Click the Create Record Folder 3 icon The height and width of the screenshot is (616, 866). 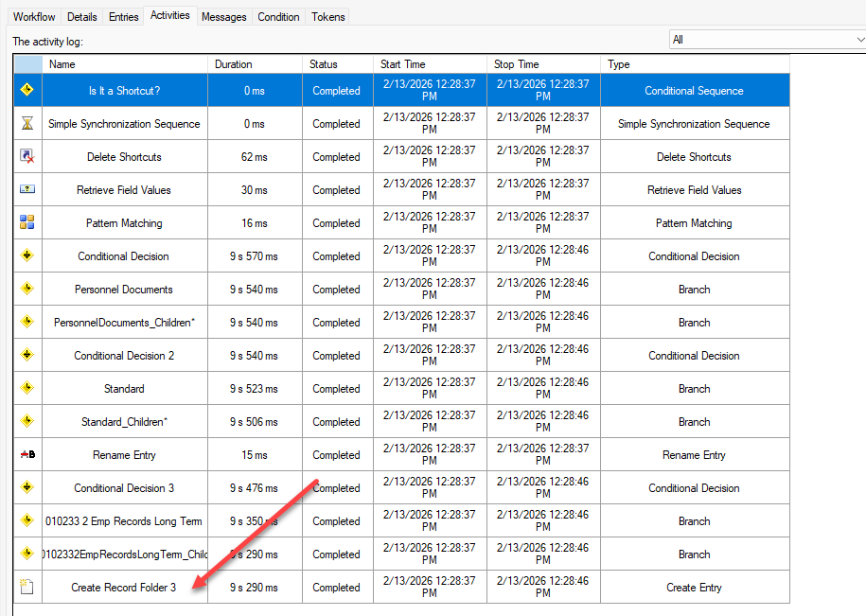27,588
